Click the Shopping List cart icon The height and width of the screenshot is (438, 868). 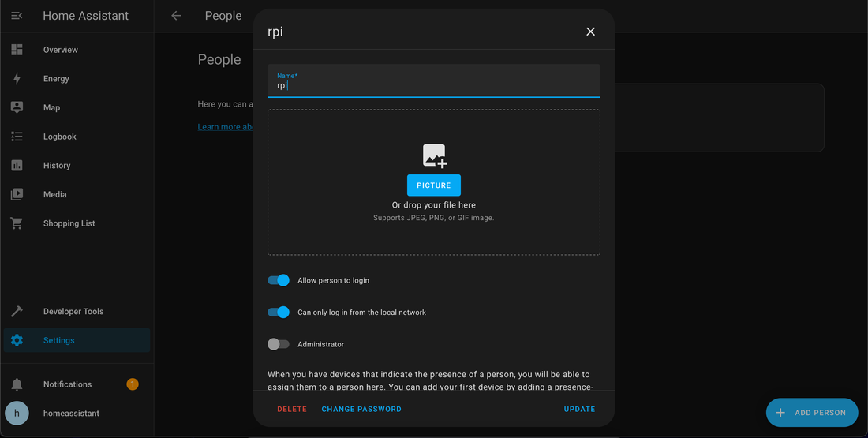pyautogui.click(x=17, y=223)
